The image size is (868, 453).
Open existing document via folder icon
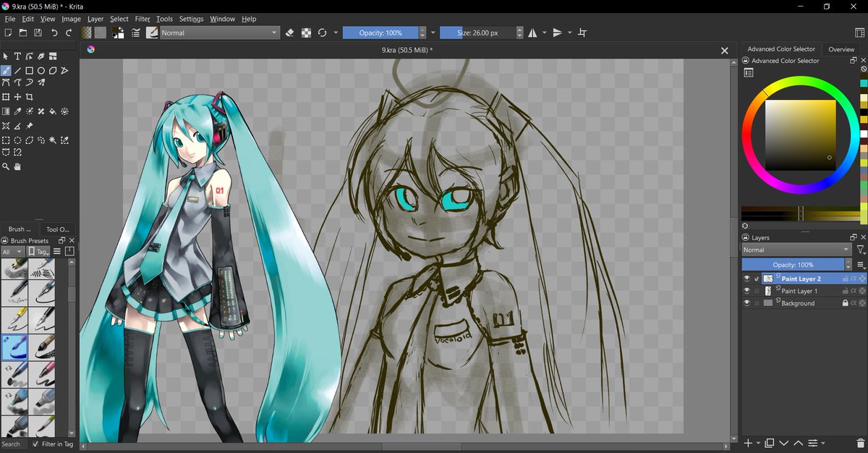coord(23,33)
